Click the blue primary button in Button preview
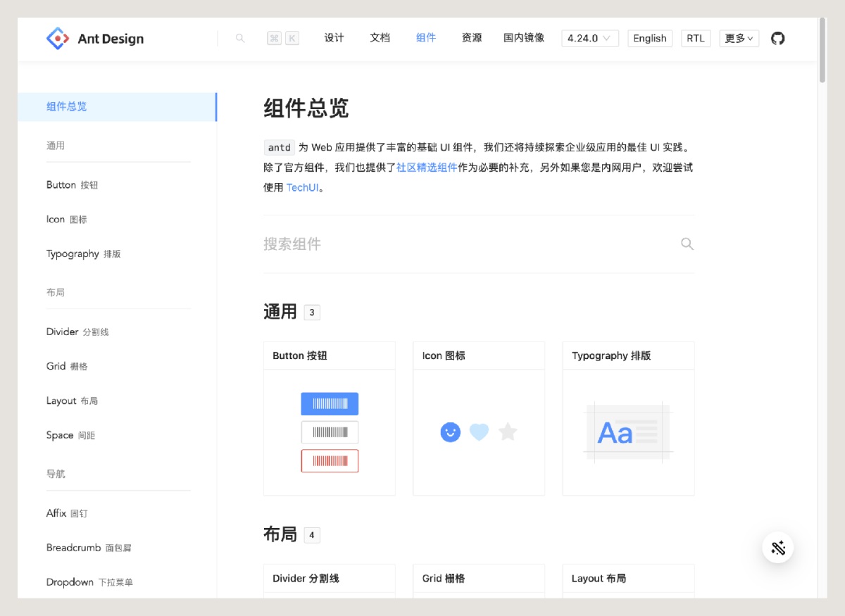Viewport: 845px width, 616px height. click(x=330, y=403)
